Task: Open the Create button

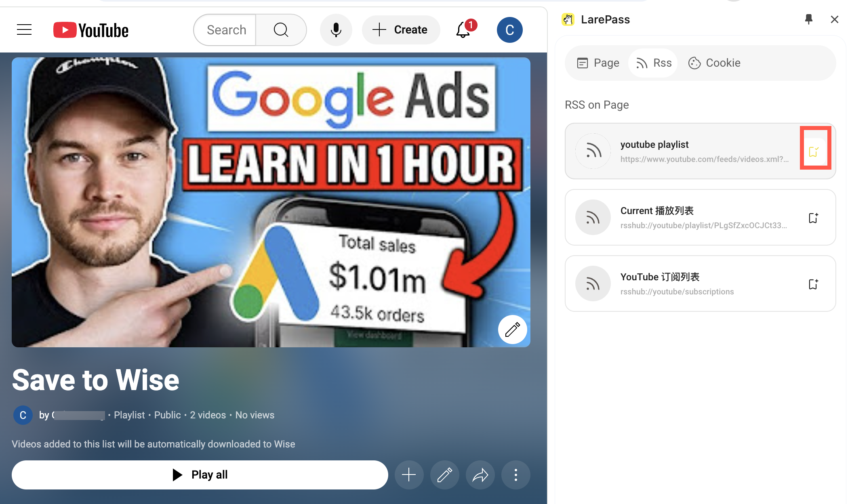Action: click(400, 30)
